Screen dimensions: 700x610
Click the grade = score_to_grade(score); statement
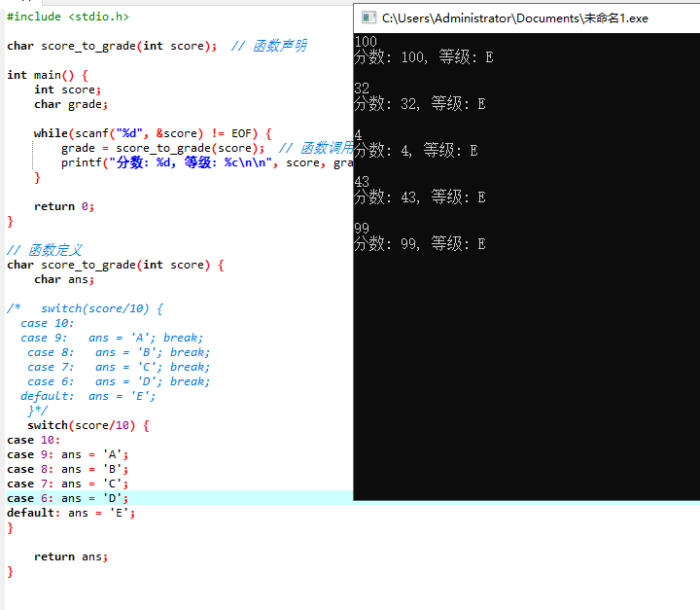163,149
